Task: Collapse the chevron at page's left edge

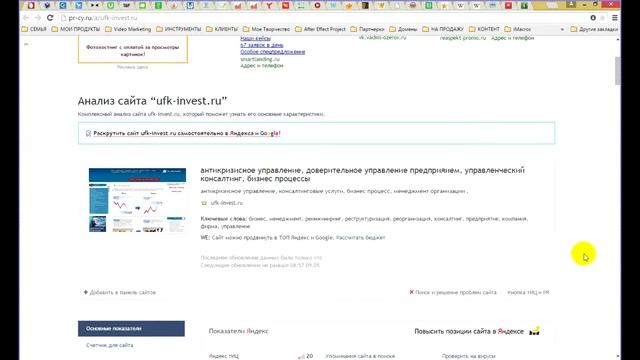Action: (x=26, y=44)
